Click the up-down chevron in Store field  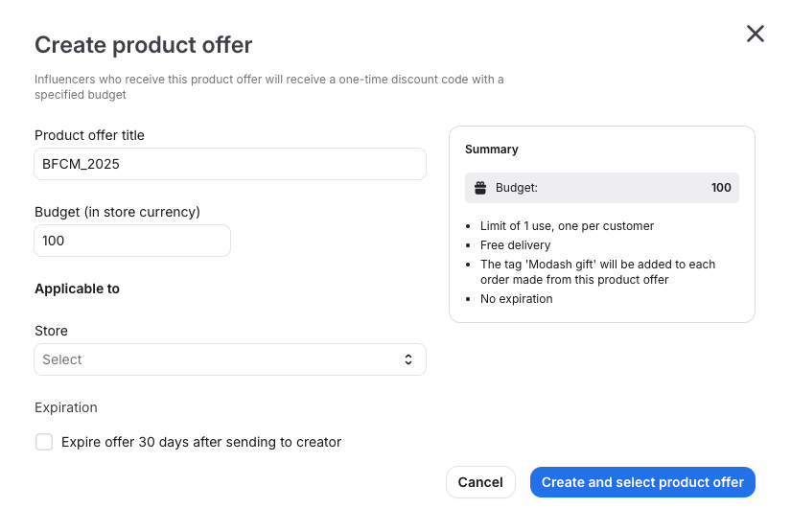click(408, 359)
